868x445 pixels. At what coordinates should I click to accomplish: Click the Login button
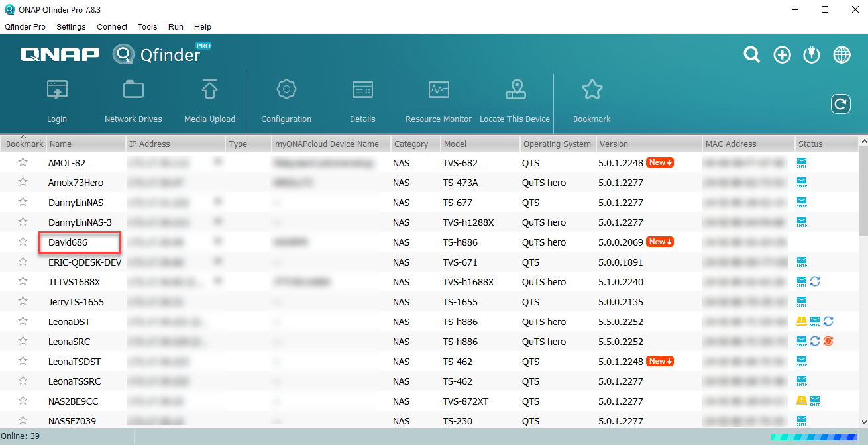[57, 99]
